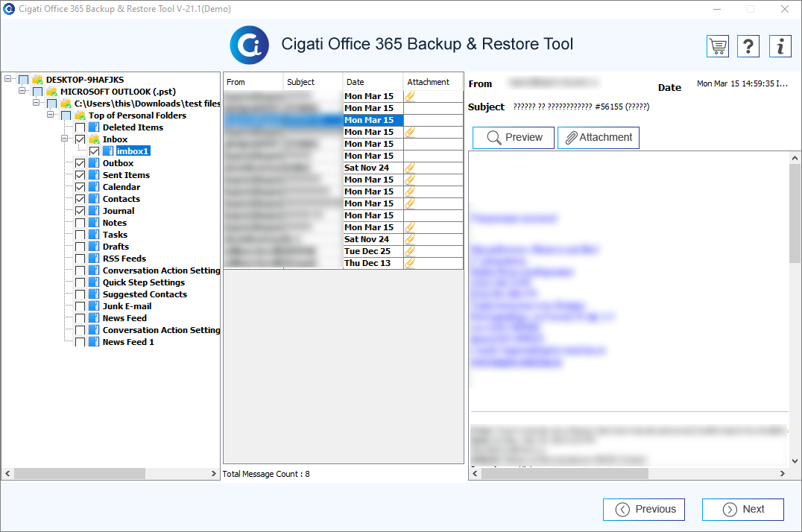
Task: Select the Thu Dec 13 message date
Action: (367, 263)
